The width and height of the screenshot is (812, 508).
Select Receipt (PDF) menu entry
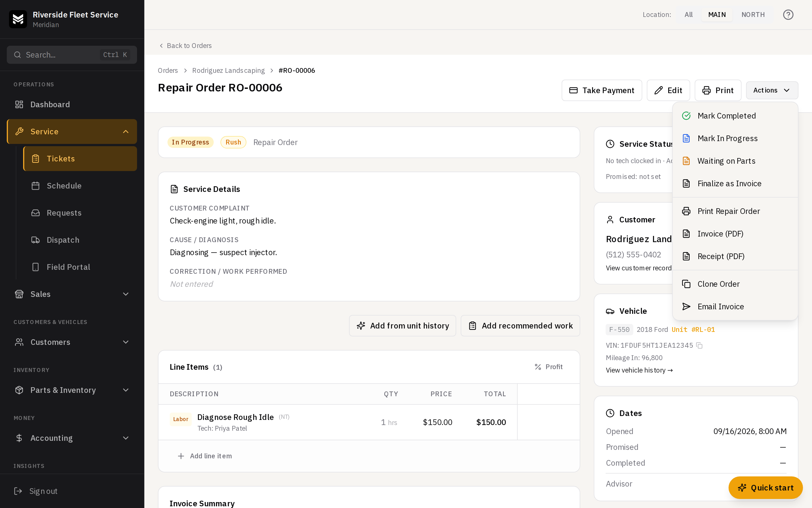[735, 256]
